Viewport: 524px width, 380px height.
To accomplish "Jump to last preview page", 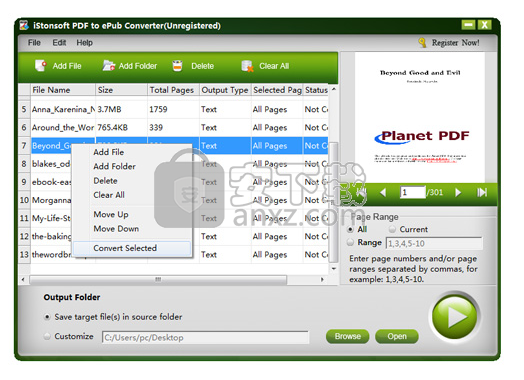I will [482, 193].
